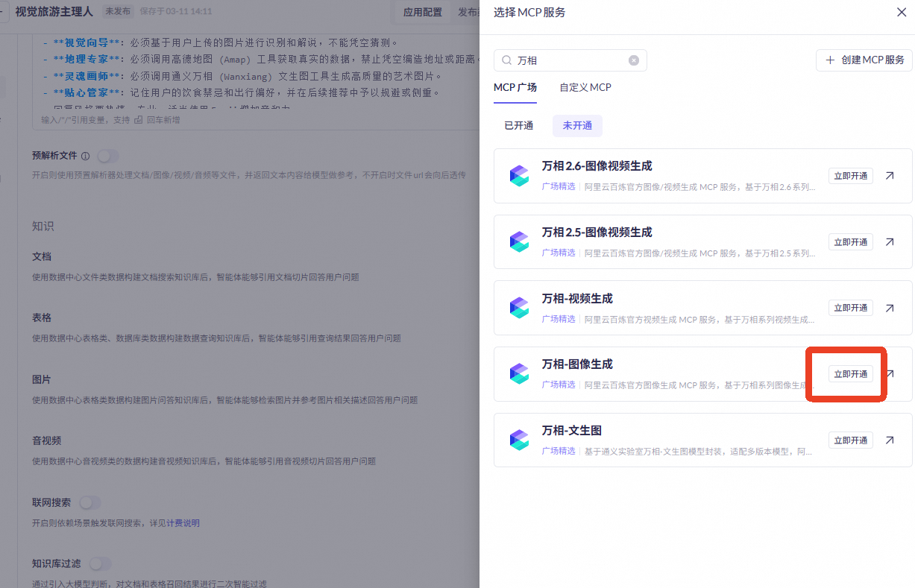915x588 pixels.
Task: Select the 已开通 filter
Action: coord(518,126)
